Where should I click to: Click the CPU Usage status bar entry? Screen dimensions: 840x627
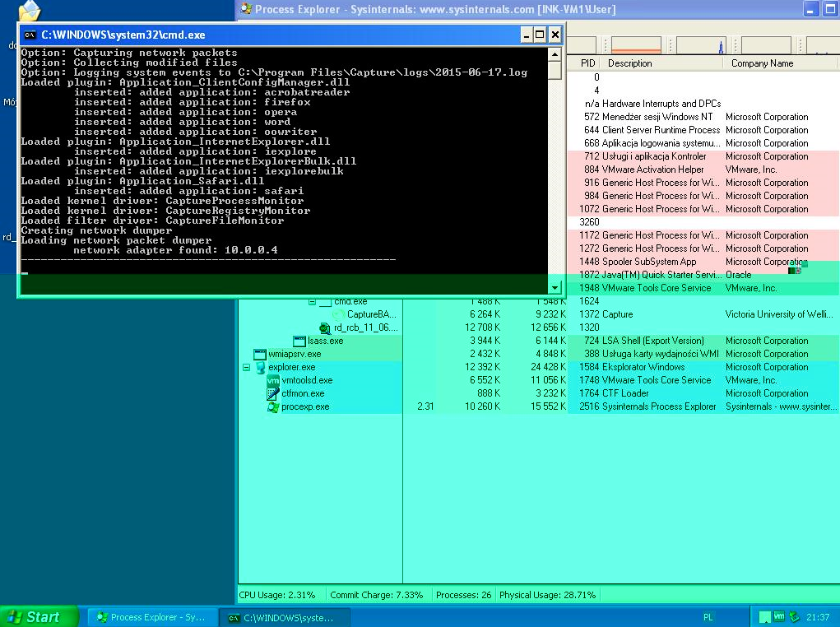click(277, 595)
